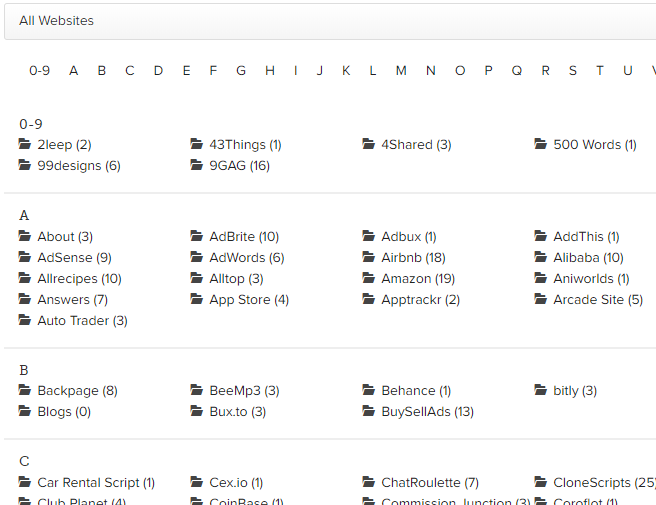Click the folder icon beside Airbnb
The width and height of the screenshot is (656, 505).
[369, 257]
